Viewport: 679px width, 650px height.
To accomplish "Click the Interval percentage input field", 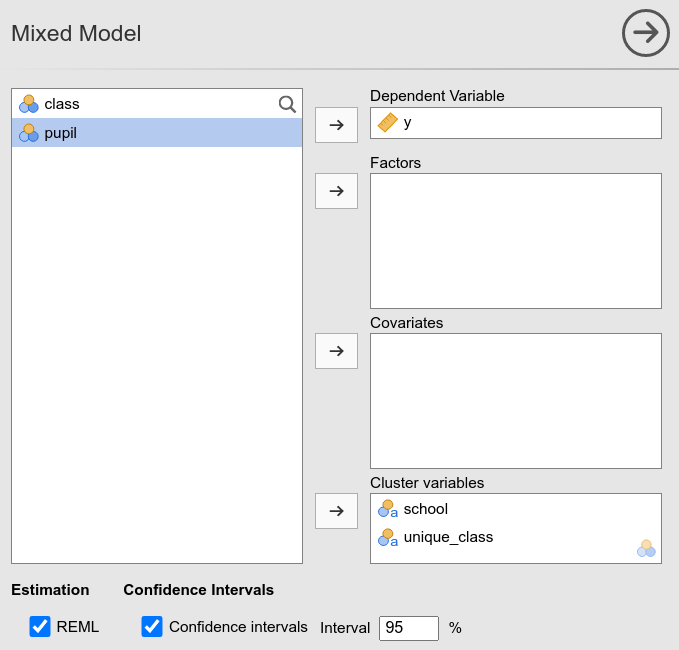I will click(x=409, y=628).
